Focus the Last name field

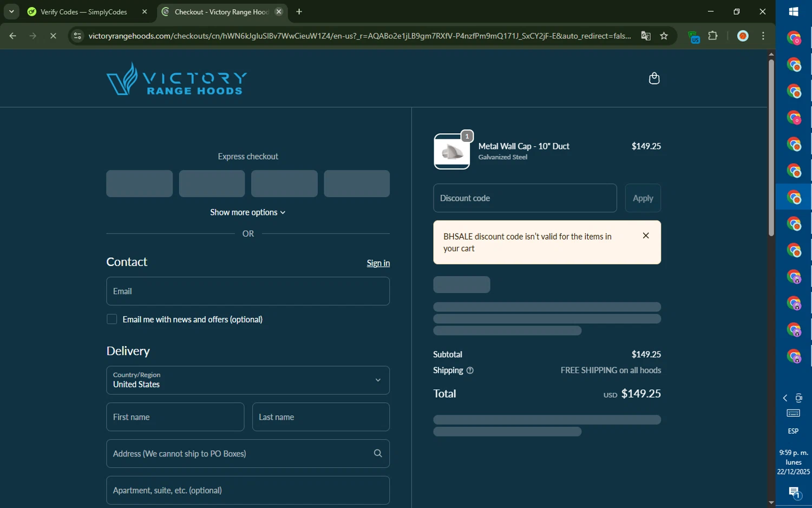[x=321, y=417]
